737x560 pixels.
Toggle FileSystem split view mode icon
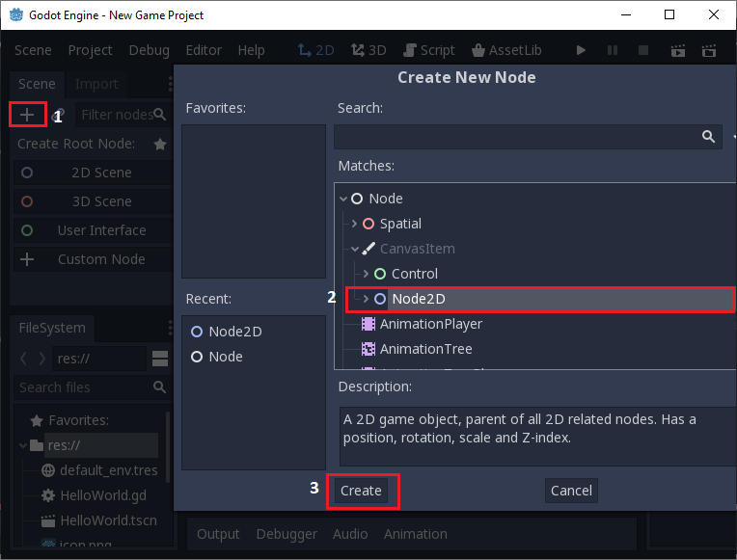click(160, 359)
